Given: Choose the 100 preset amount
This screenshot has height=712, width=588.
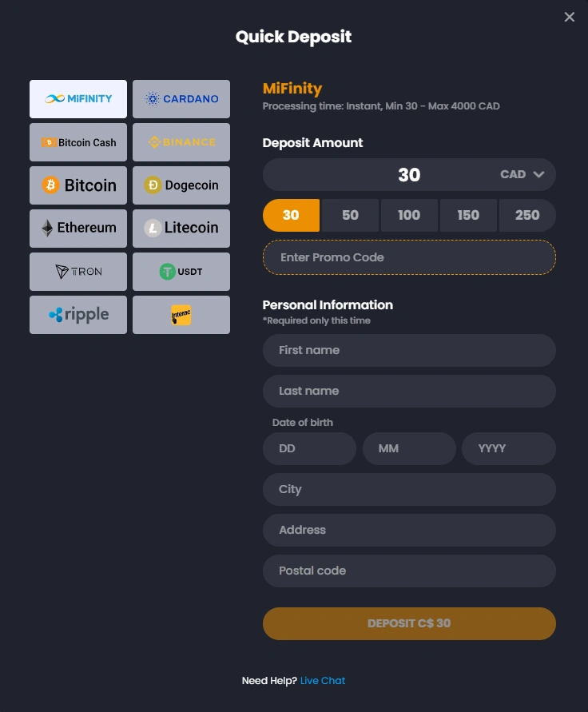Looking at the screenshot, I should coord(409,215).
